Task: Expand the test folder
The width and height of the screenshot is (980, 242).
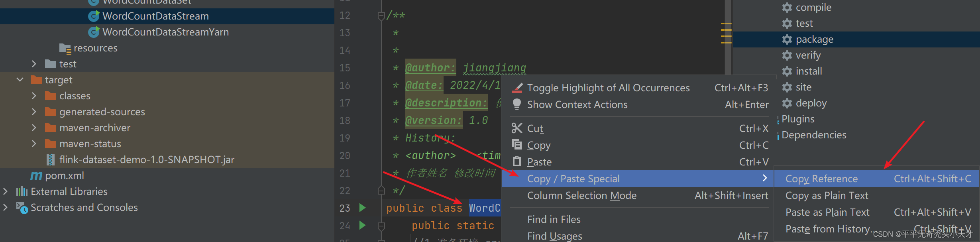Action: pyautogui.click(x=34, y=64)
